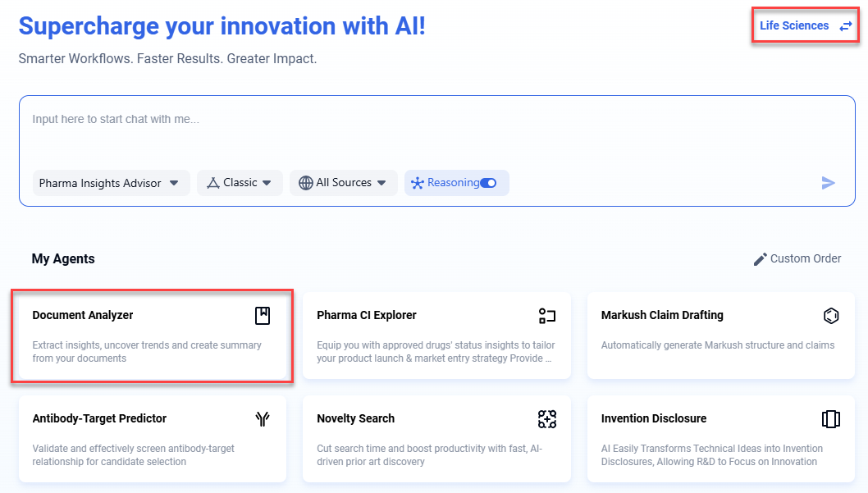
Task: Click the Markush Claim Drafting hexagon icon
Action: tap(830, 316)
